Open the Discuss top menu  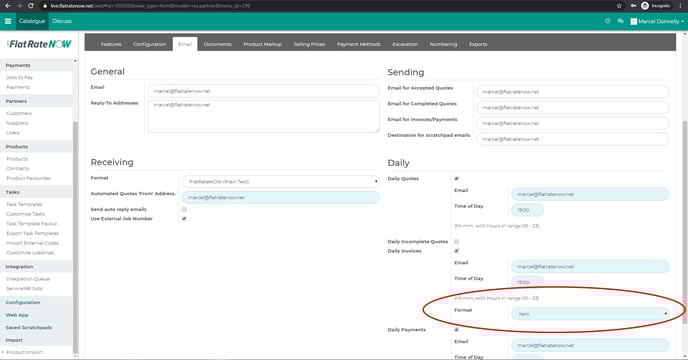pos(62,21)
